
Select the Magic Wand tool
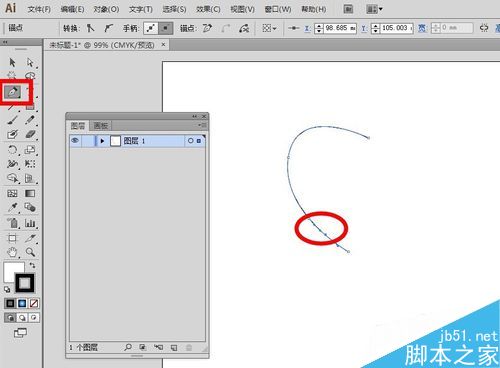12,75
